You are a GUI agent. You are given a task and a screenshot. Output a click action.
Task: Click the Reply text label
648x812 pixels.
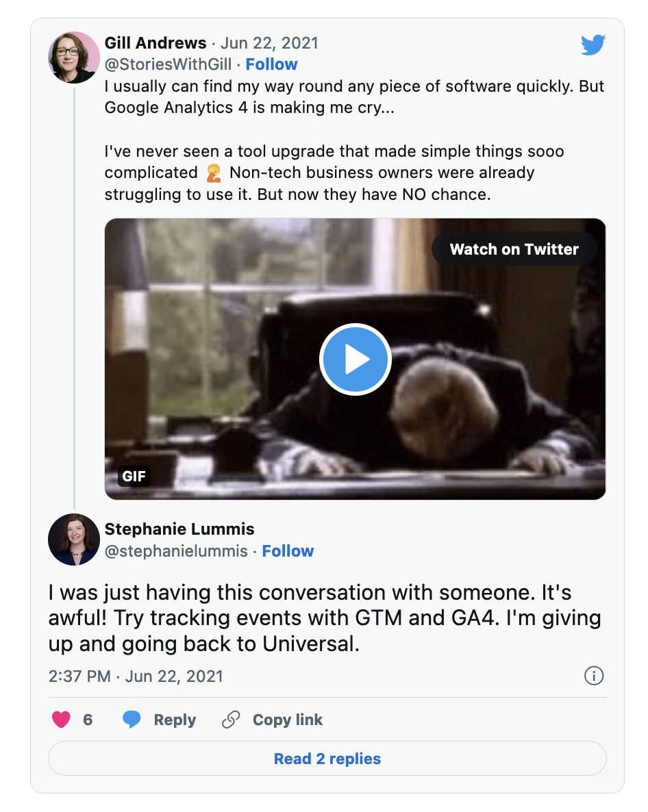click(175, 720)
